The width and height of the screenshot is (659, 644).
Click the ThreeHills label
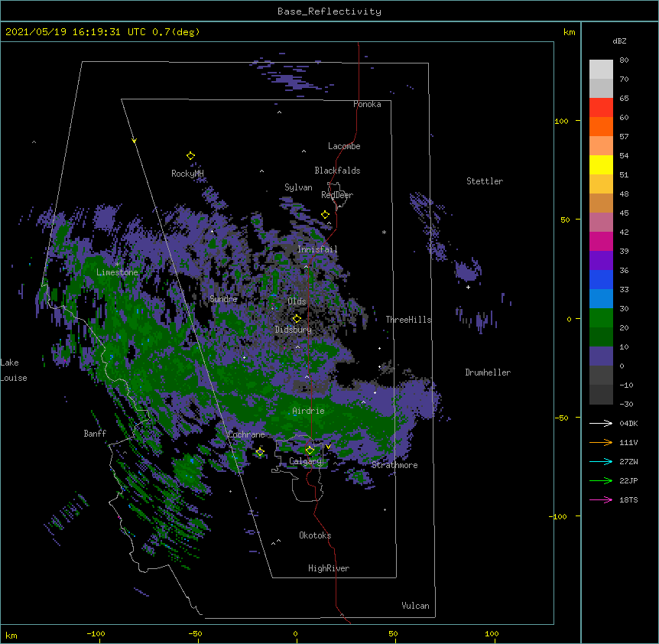[x=408, y=320]
